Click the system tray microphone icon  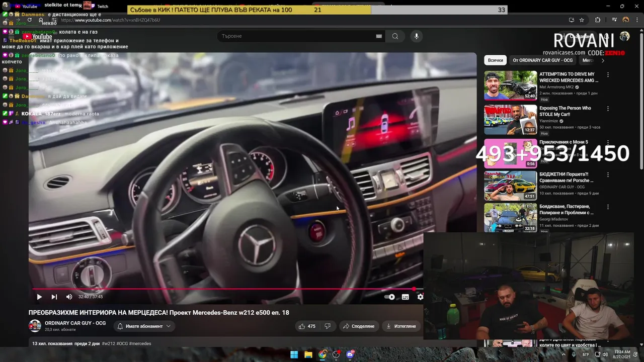pyautogui.click(x=574, y=354)
